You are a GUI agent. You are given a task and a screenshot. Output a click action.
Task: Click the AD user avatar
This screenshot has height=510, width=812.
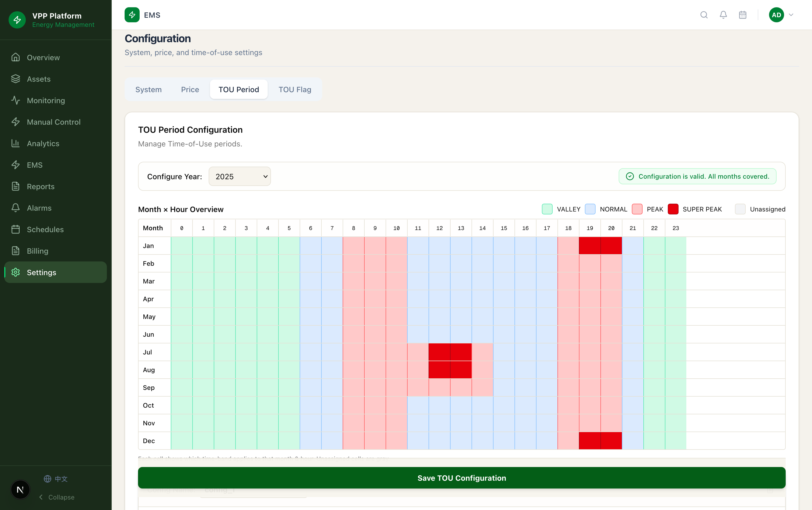click(x=776, y=15)
